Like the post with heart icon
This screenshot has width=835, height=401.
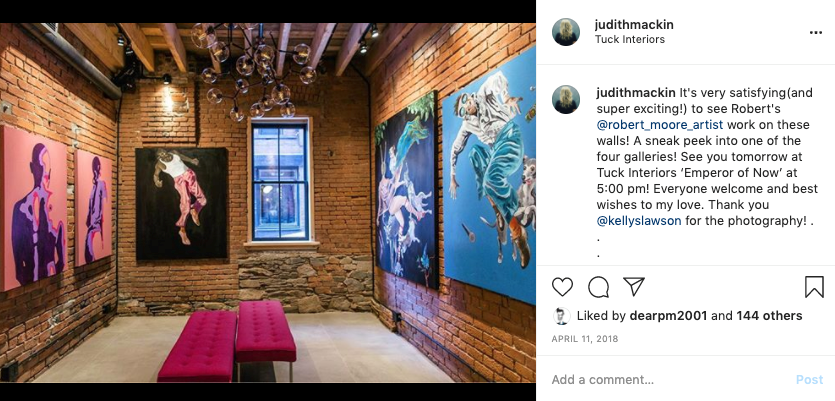click(562, 287)
